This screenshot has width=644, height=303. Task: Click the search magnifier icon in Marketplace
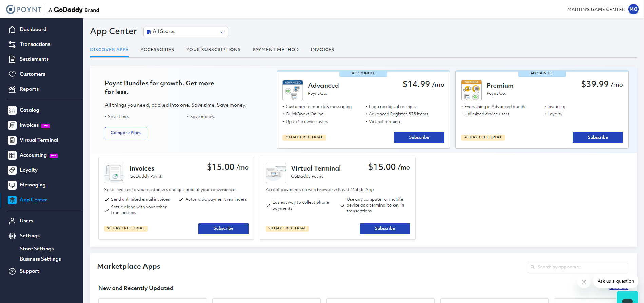[x=533, y=267]
